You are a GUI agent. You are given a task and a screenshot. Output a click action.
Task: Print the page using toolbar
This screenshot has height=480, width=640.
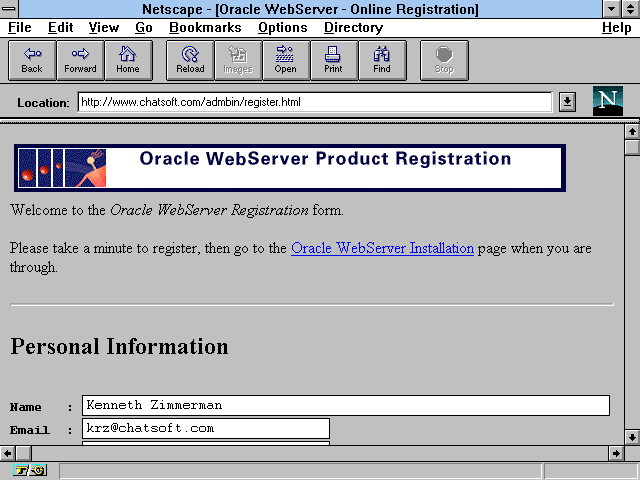click(333, 60)
